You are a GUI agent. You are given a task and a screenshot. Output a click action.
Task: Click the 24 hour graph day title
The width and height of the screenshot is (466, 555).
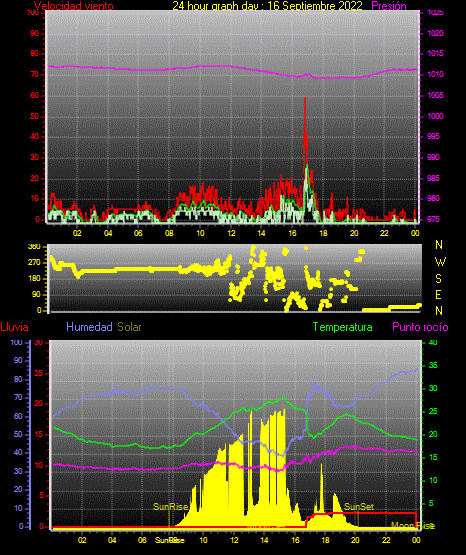pyautogui.click(x=267, y=6)
